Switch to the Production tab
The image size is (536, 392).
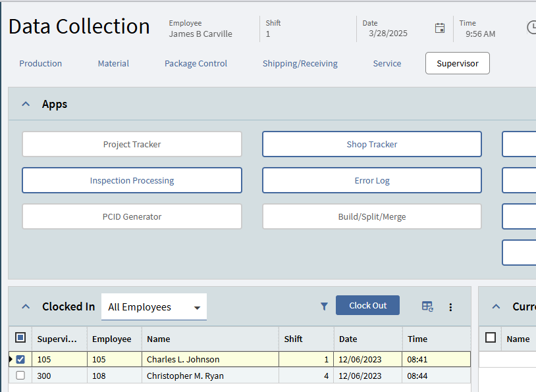point(40,63)
